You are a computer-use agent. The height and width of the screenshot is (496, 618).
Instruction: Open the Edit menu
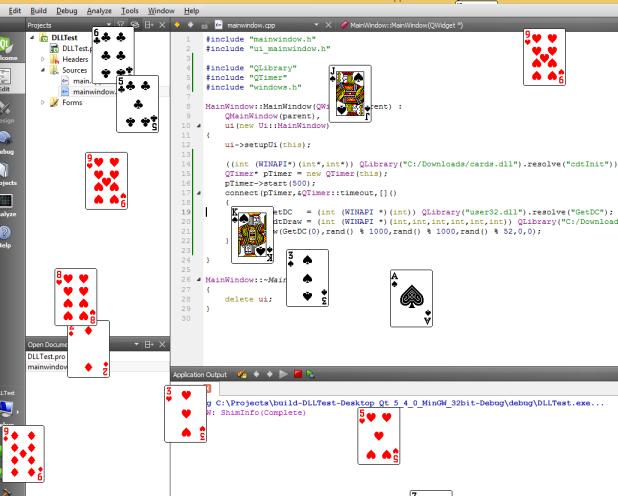click(15, 11)
